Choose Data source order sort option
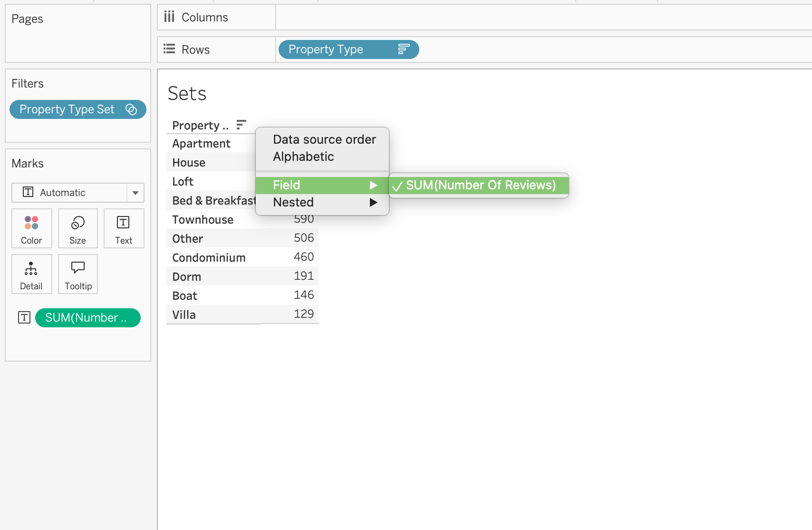This screenshot has height=530, width=812. 324,139
